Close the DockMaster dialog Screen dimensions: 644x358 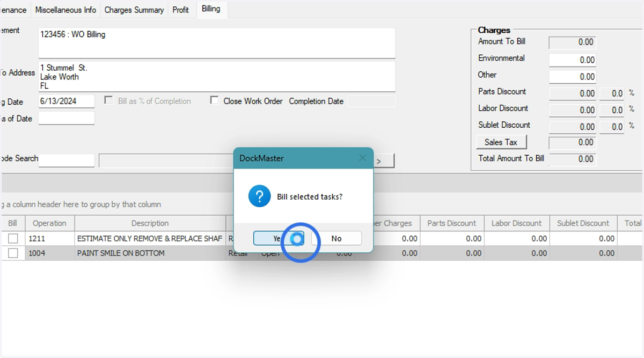362,158
